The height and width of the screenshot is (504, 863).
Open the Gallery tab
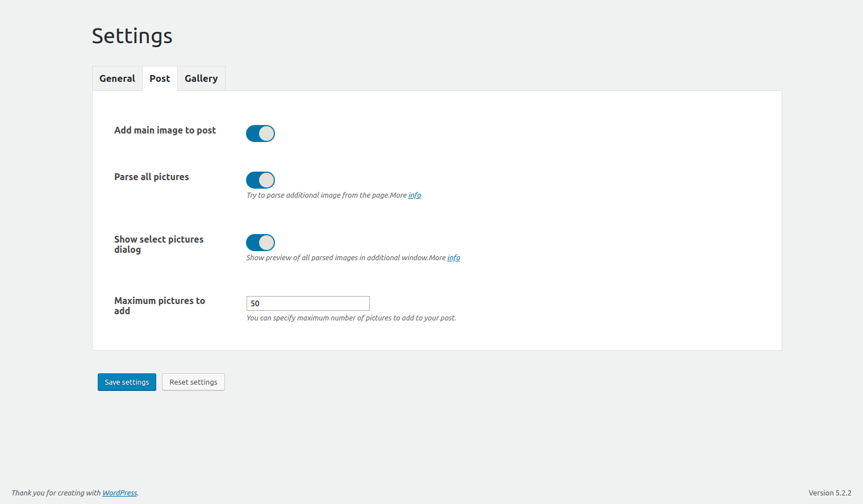201,78
